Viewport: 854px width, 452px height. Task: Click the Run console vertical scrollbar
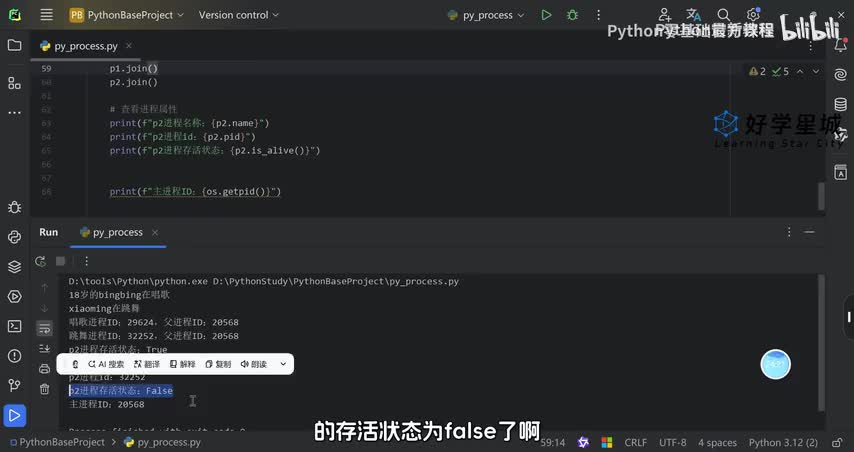821,343
